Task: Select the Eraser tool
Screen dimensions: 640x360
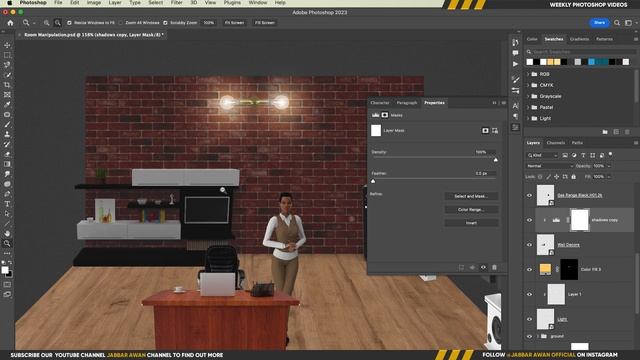Action: 7,154
